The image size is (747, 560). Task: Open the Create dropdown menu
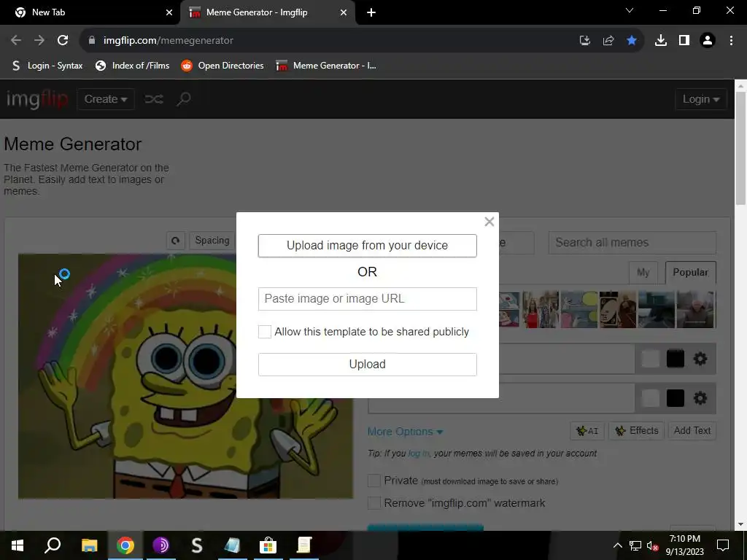105,99
